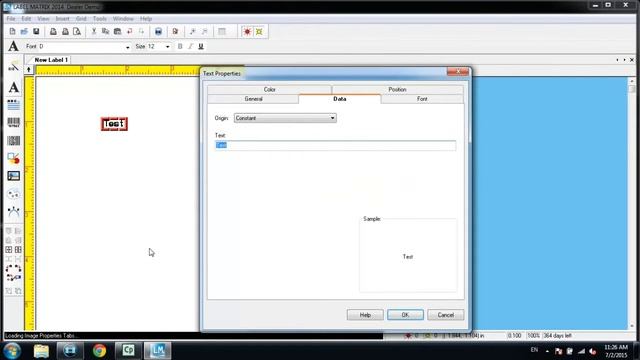Screen dimensions: 640x360
Task: Click the grid table toolbar icon
Action: 222,31
